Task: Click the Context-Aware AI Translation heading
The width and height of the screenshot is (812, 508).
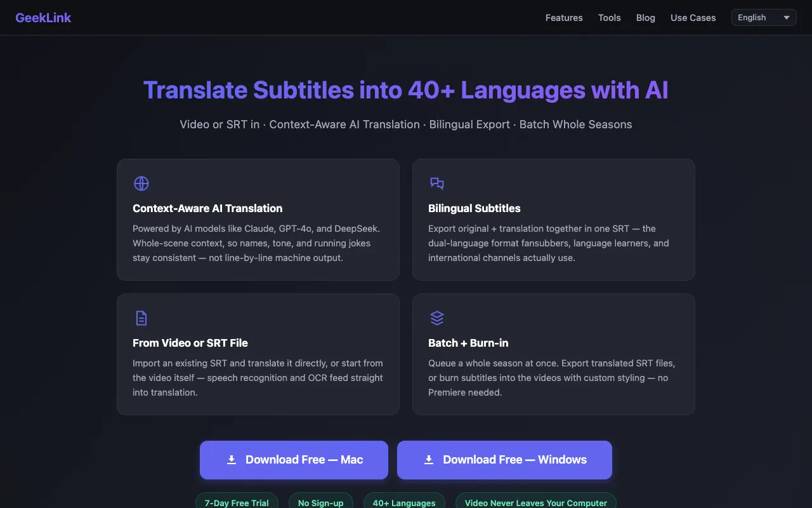Action: [x=207, y=208]
